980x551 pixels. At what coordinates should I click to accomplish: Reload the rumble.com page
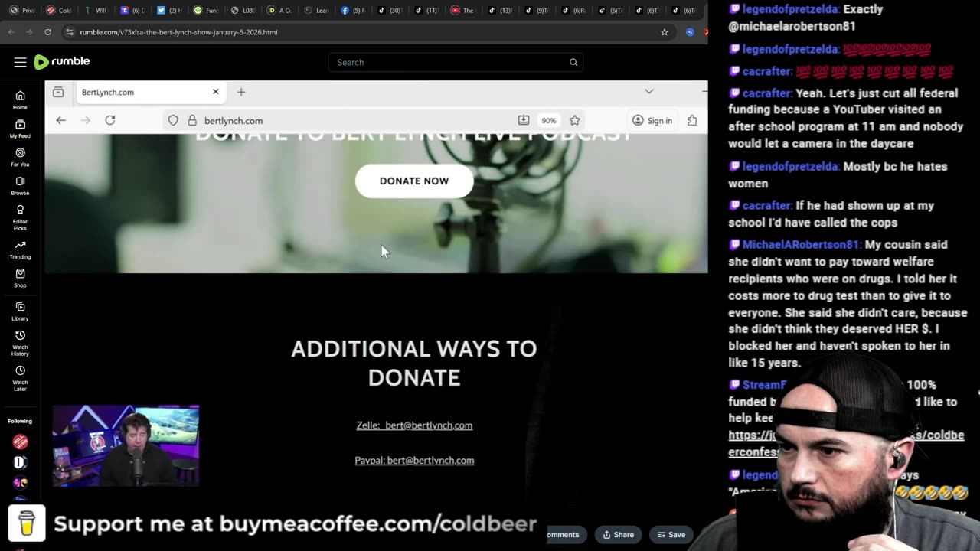(47, 32)
